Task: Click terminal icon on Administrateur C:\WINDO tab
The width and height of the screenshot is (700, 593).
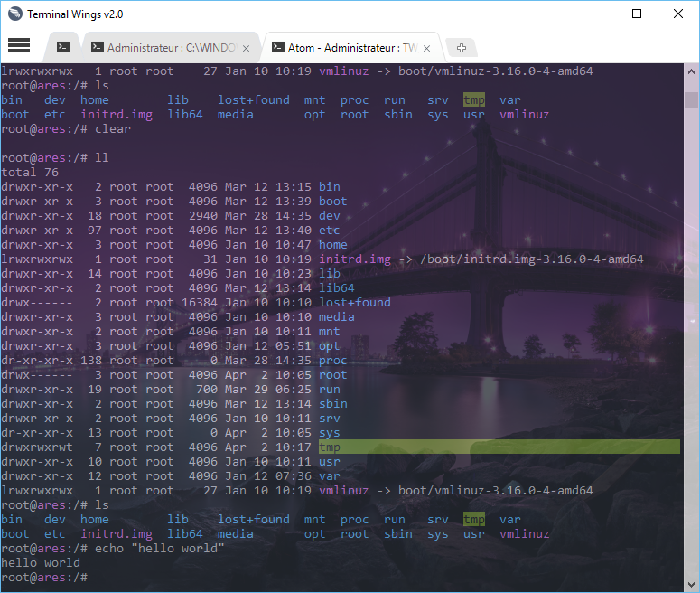Action: point(98,47)
